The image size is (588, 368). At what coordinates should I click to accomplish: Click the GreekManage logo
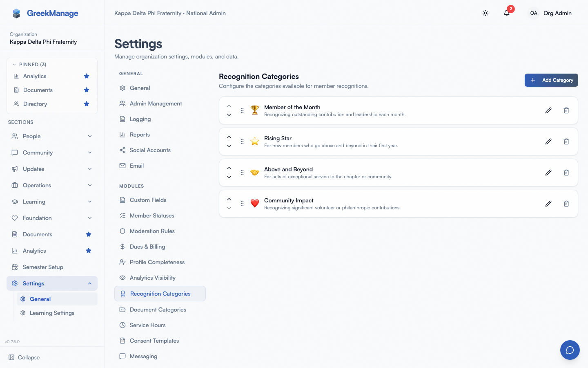pyautogui.click(x=45, y=13)
